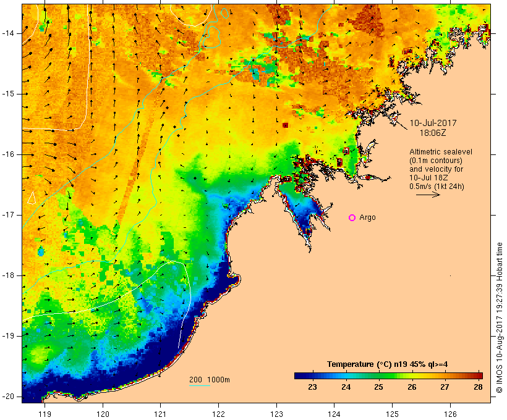
Task: Click the latitude label -19
Action: [x=8, y=336]
